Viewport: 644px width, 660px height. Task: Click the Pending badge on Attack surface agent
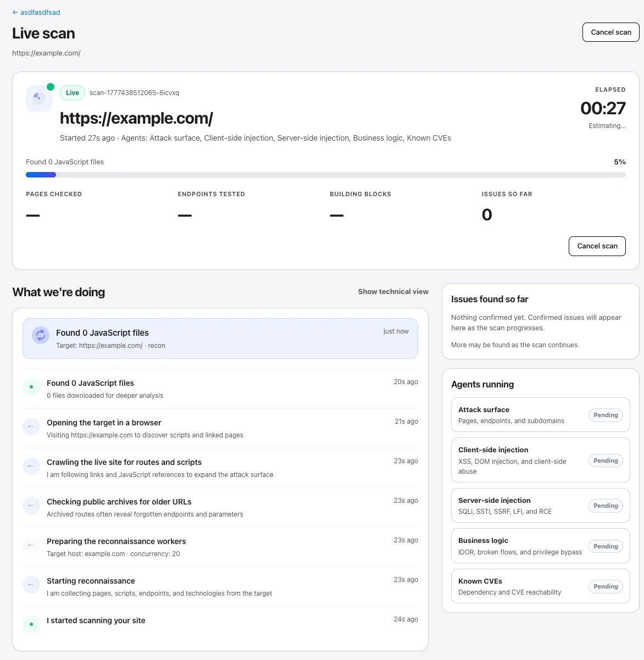pyautogui.click(x=606, y=415)
